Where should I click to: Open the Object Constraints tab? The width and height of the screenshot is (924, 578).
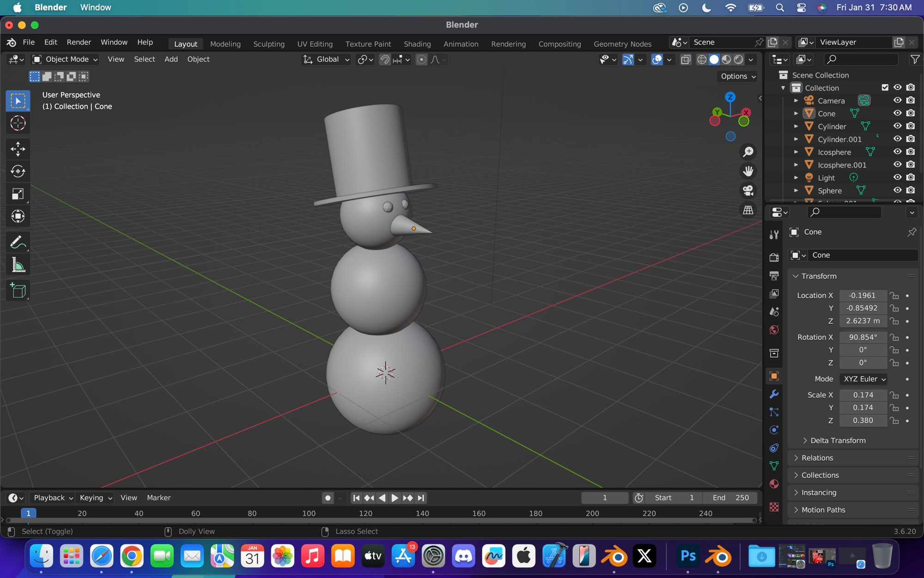[x=774, y=448]
